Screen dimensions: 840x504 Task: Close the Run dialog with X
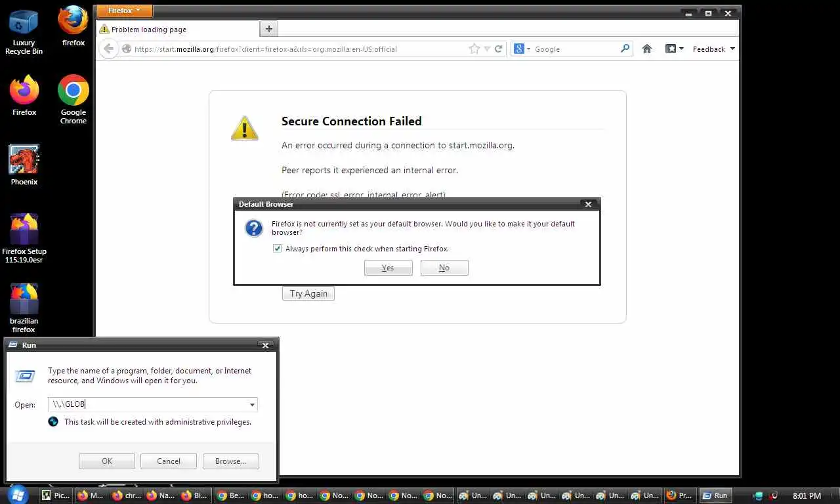pos(265,345)
